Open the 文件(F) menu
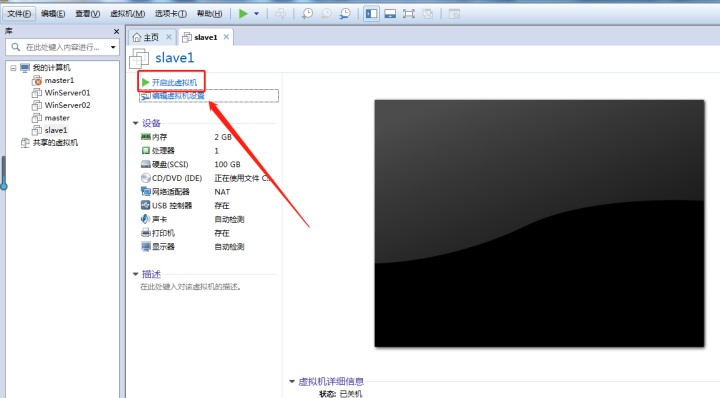Image resolution: width=720 pixels, height=398 pixels. pos(19,14)
